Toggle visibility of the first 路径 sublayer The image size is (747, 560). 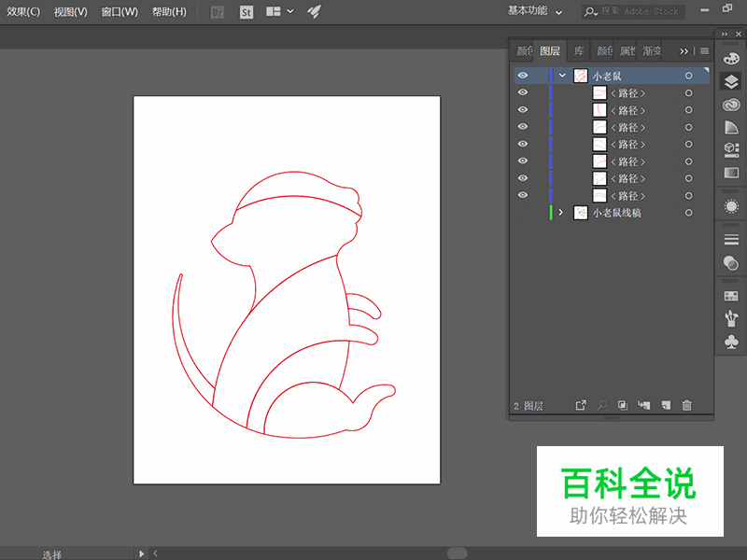[523, 91]
